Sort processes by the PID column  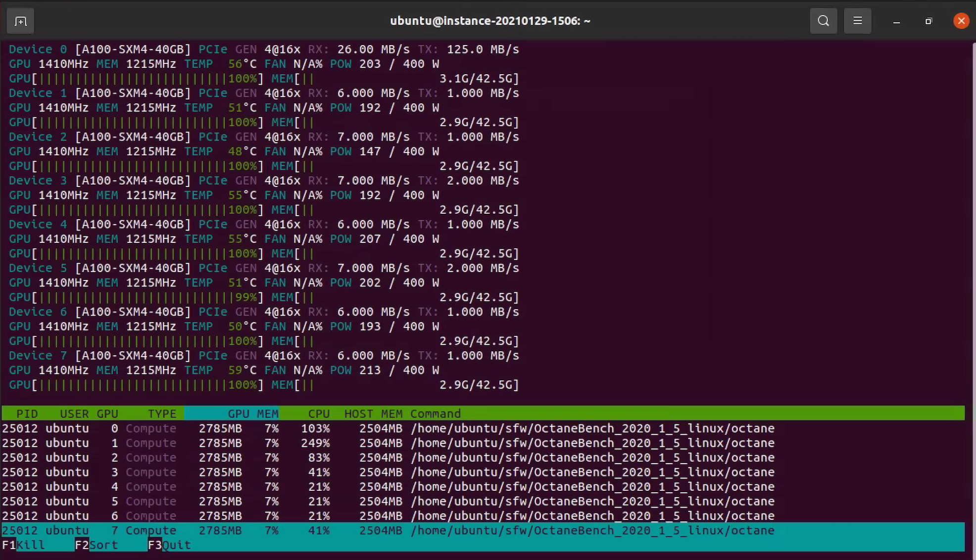click(27, 414)
